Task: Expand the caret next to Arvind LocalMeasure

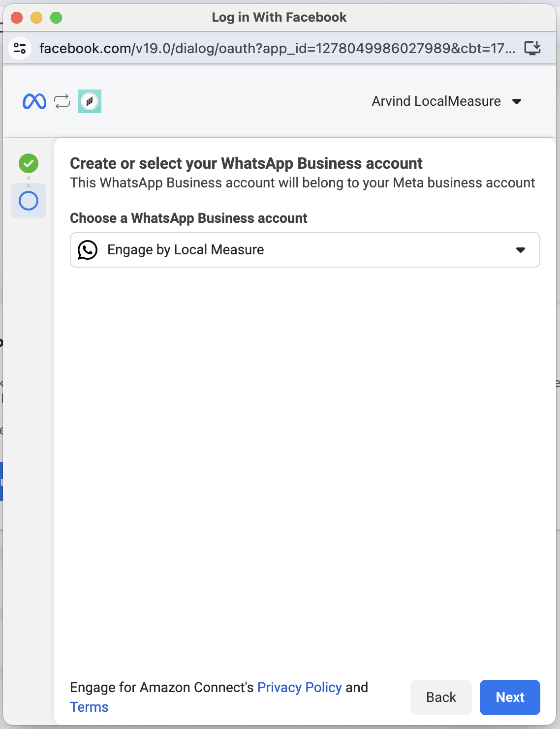Action: pyautogui.click(x=517, y=102)
